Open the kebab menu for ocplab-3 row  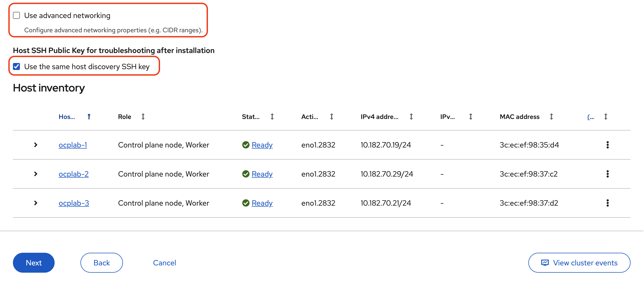point(608,203)
